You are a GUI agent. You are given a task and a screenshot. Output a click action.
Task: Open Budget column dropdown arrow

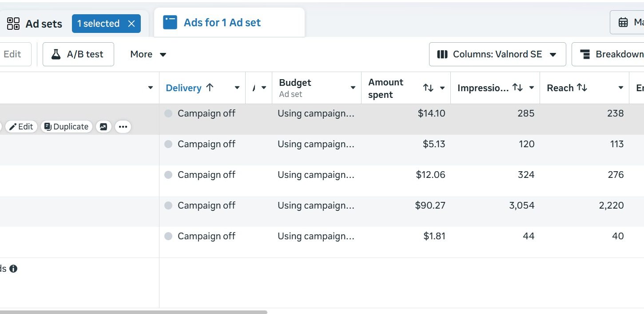353,88
